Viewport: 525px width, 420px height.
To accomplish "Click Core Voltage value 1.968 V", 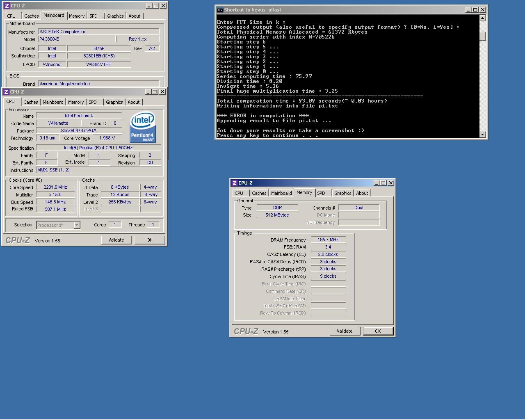I will pyautogui.click(x=107, y=138).
